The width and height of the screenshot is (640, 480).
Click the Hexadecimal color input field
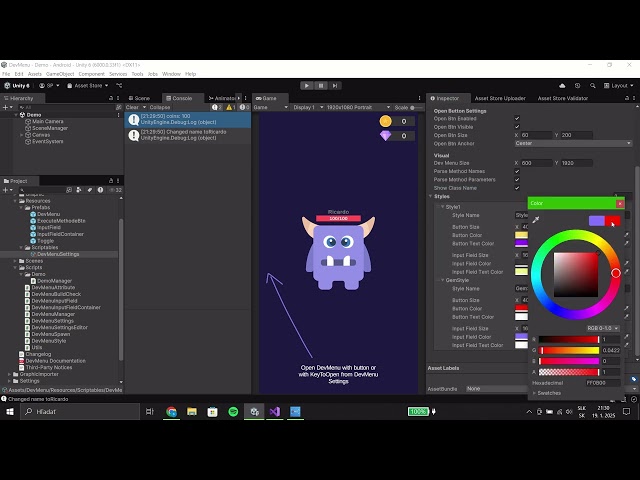(603, 383)
